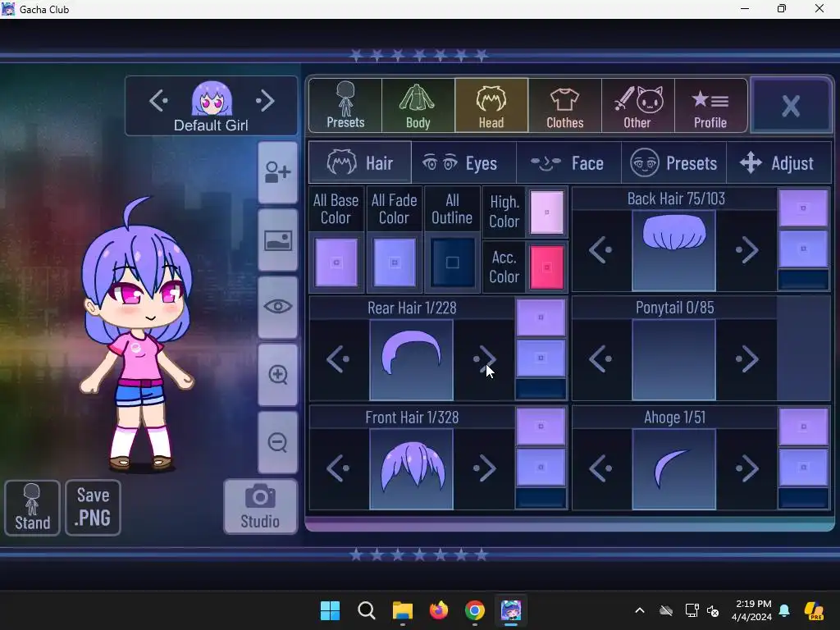Open the Body tab
The image size is (840, 630).
click(418, 106)
